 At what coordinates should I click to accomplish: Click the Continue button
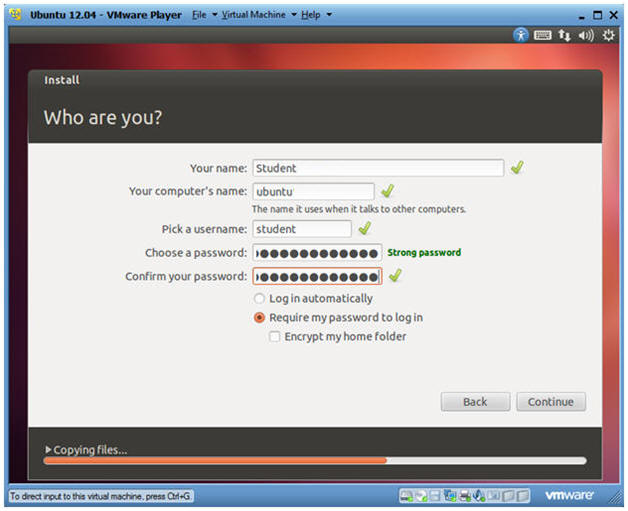551,402
